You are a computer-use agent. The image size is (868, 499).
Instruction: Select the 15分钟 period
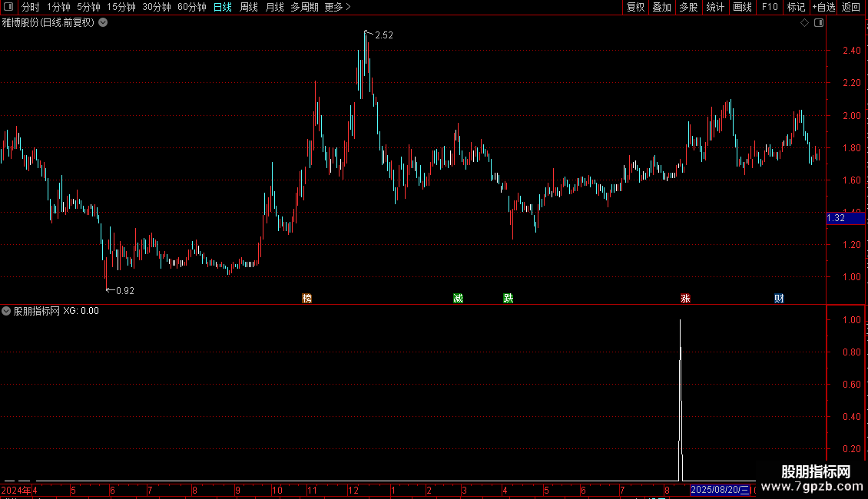pyautogui.click(x=121, y=7)
